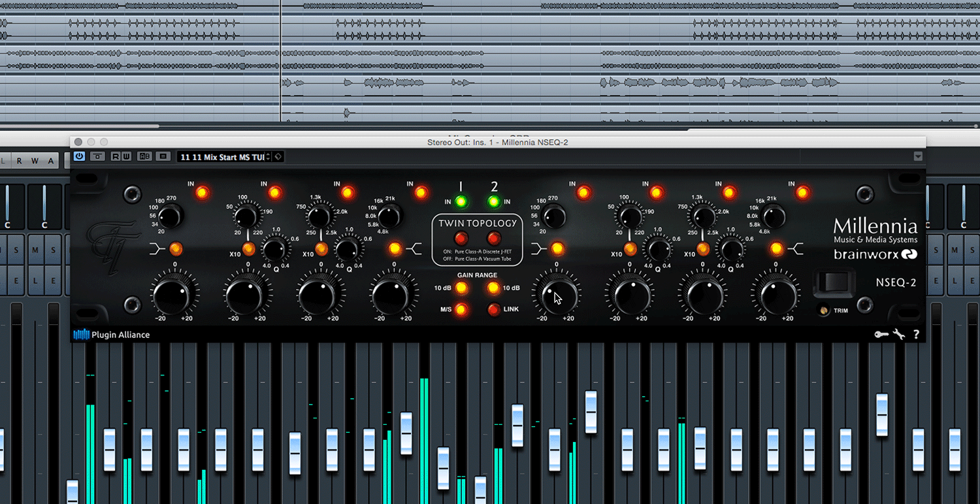The image size is (980, 504).
Task: Click the Millennia Music & Media Systems logo
Action: (x=875, y=231)
